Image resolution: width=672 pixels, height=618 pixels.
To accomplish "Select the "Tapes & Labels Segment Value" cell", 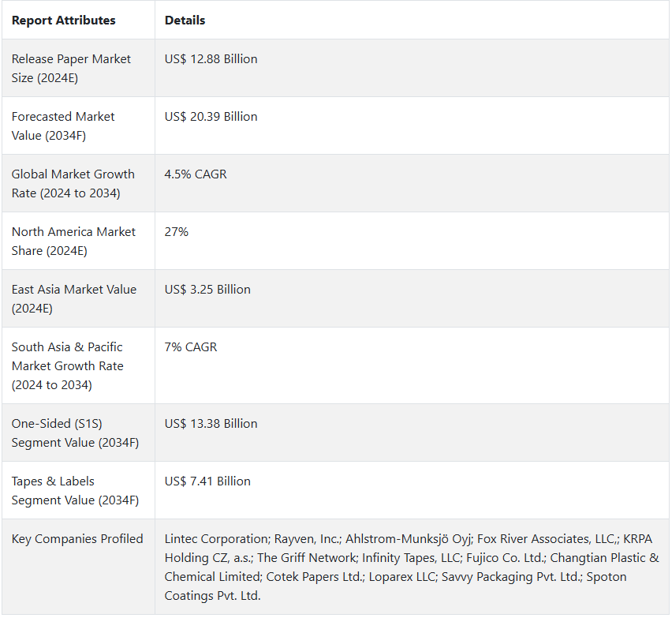I will 75,491.
